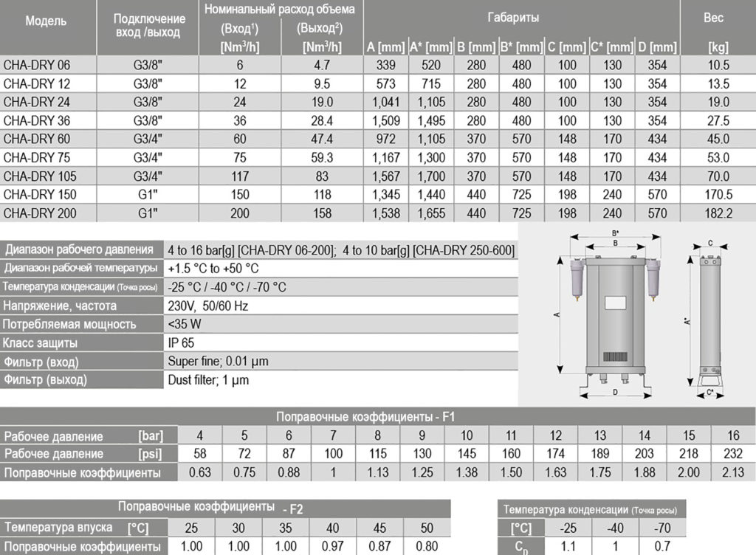Viewport: 756px width, 555px height.
Task: Select the +1.5 °C to +50 °C value
Action: pos(213,269)
